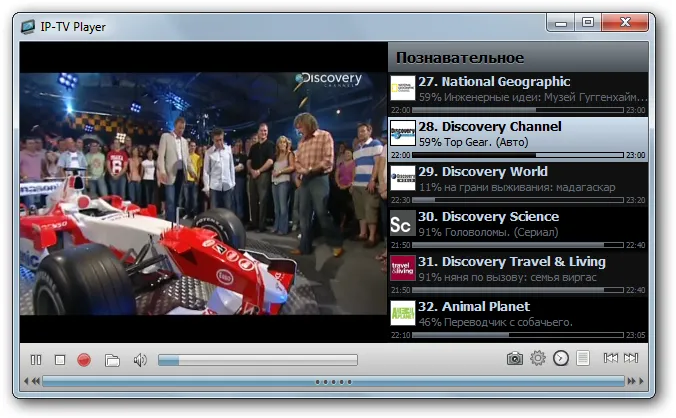Select the Discovery Science channel

[518, 229]
